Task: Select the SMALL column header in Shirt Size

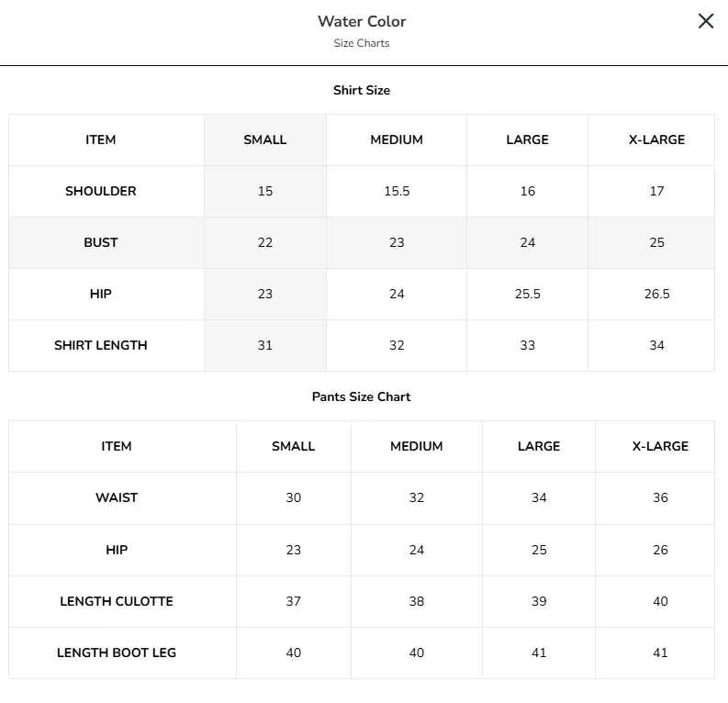Action: tap(265, 139)
